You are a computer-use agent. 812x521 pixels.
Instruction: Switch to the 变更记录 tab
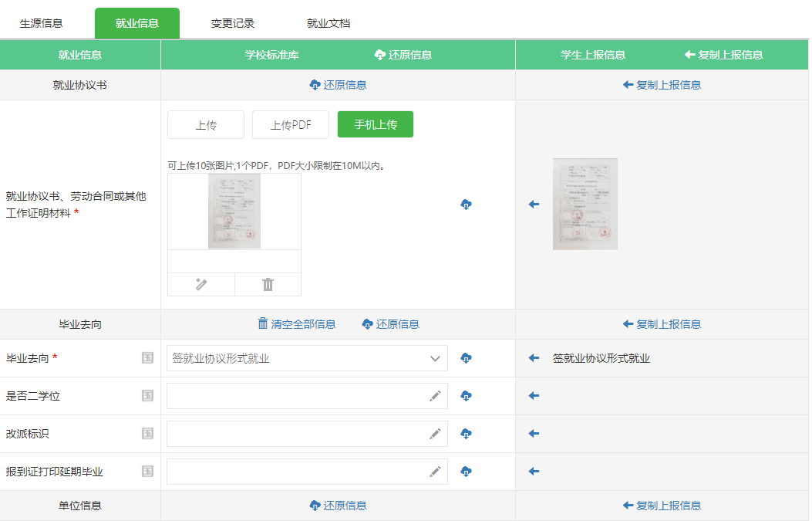pos(233,23)
